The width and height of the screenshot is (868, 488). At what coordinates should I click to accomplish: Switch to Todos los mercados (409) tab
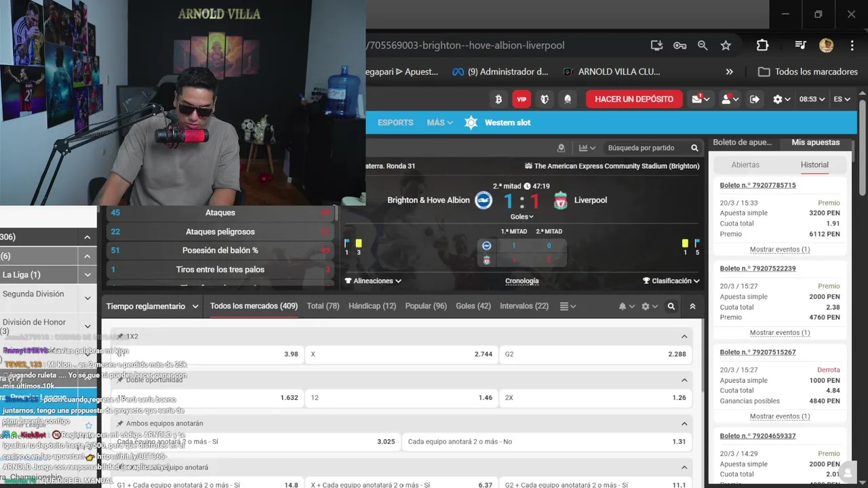(254, 306)
